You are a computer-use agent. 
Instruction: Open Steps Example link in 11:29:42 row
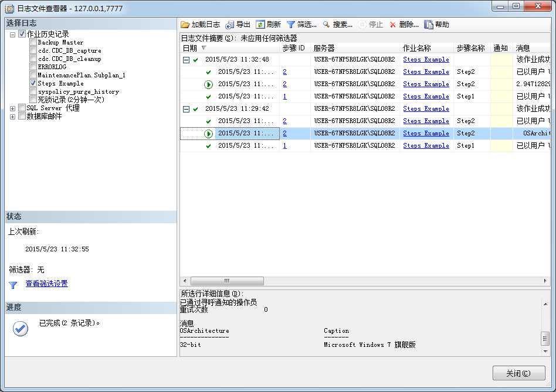click(426, 109)
